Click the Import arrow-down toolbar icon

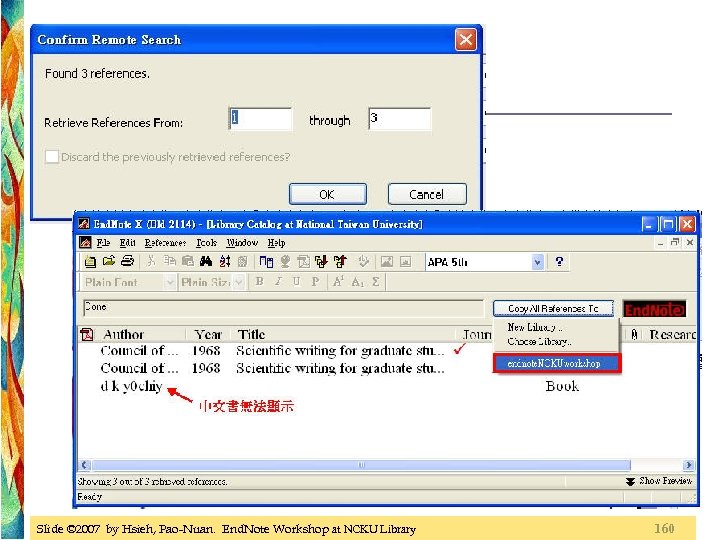321,262
